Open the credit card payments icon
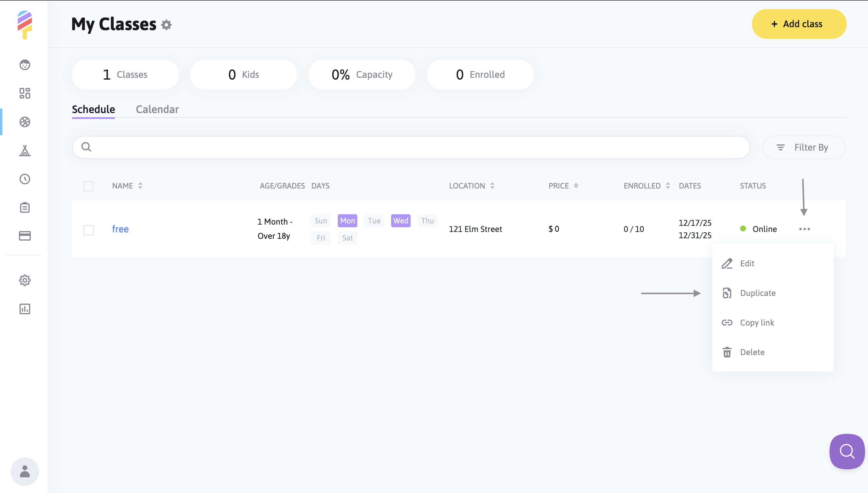This screenshot has height=493, width=868. point(25,236)
